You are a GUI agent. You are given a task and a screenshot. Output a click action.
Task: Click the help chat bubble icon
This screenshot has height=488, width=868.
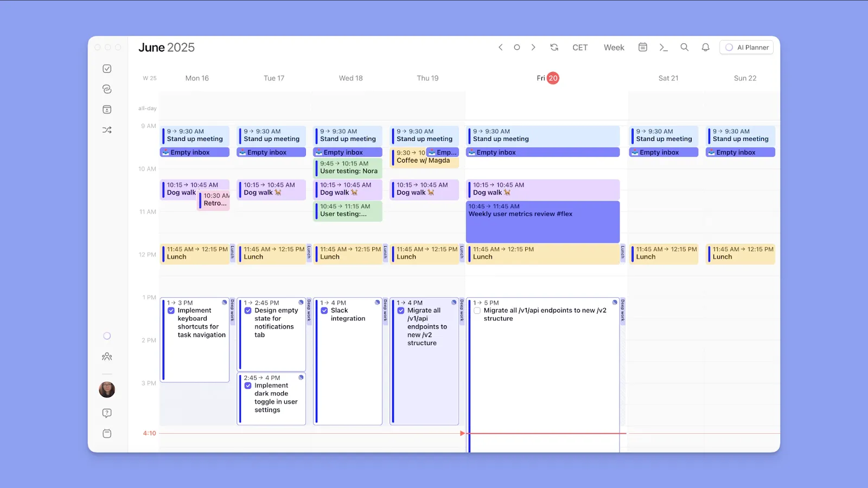(107, 413)
